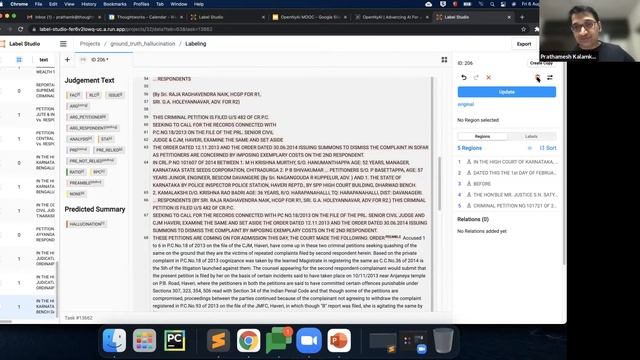The width and height of the screenshot is (640, 360).
Task: Select the FACT label
Action: point(75,95)
